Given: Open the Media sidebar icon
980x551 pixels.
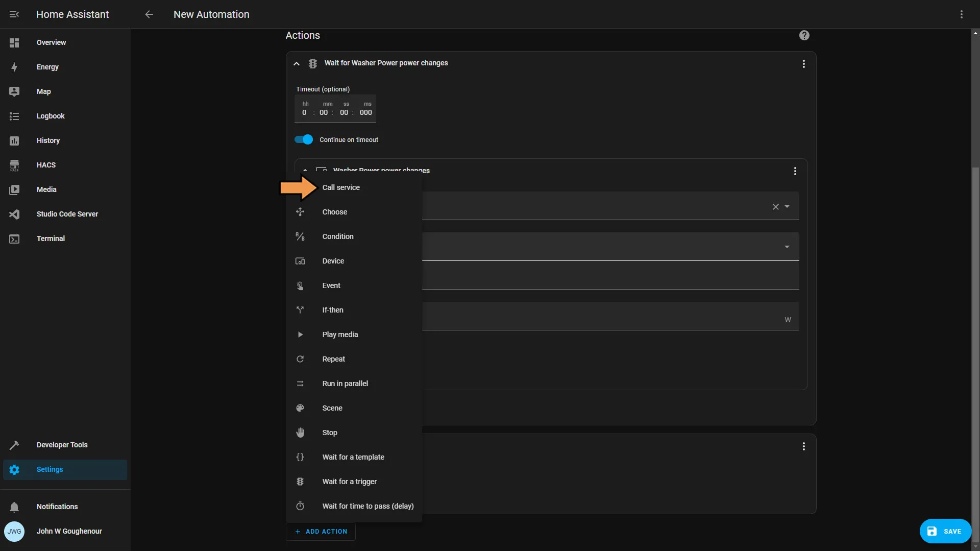Looking at the screenshot, I should pyautogui.click(x=14, y=189).
